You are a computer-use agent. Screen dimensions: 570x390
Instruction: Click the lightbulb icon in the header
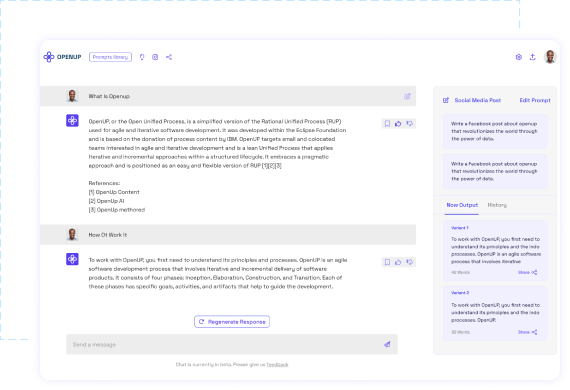click(x=142, y=57)
